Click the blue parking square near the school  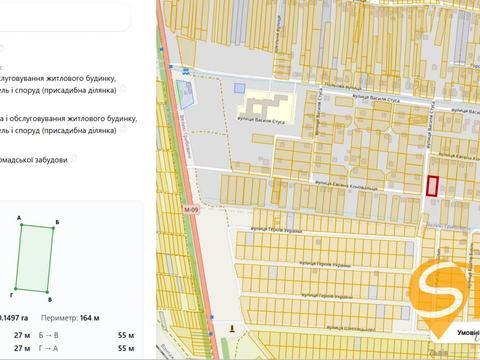tap(239, 88)
